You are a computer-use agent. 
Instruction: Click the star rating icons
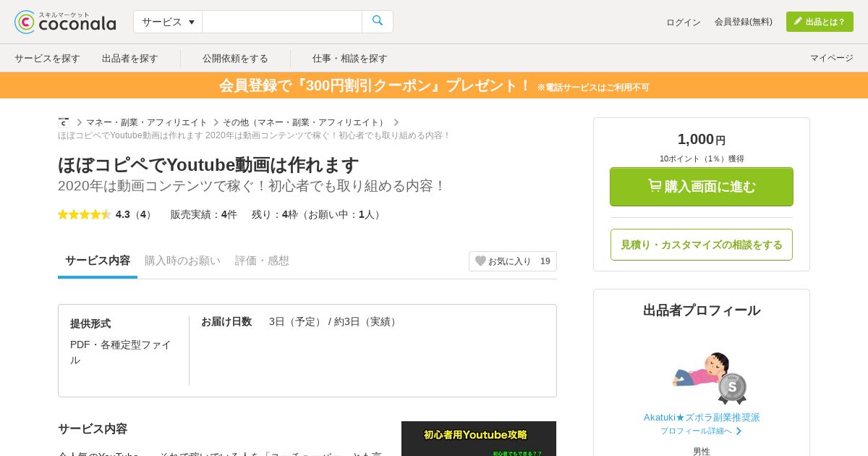click(85, 214)
